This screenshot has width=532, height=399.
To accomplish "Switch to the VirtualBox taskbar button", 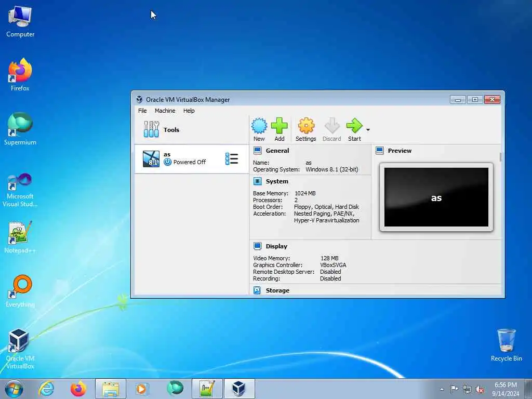I will pos(239,389).
